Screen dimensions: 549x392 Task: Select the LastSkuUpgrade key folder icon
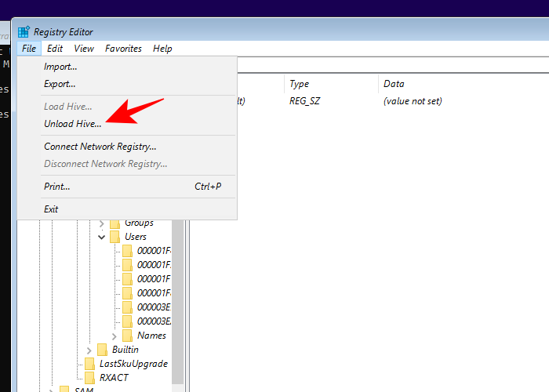90,364
